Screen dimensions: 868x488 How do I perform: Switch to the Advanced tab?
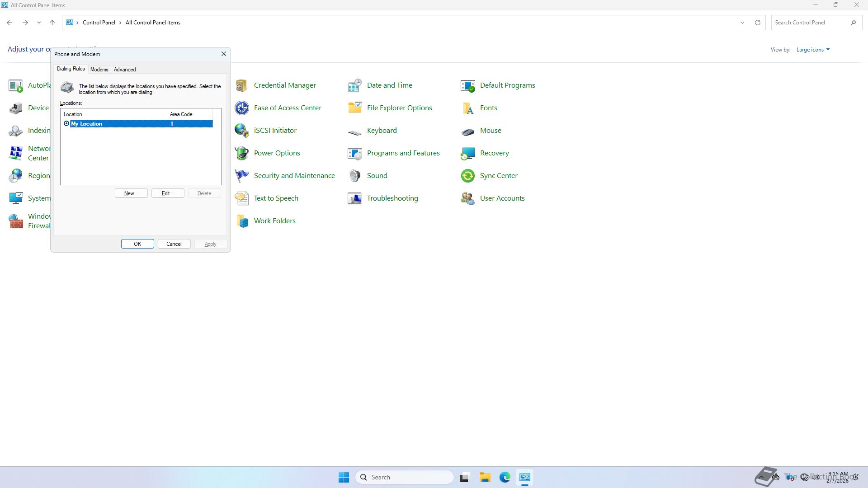[125, 70]
